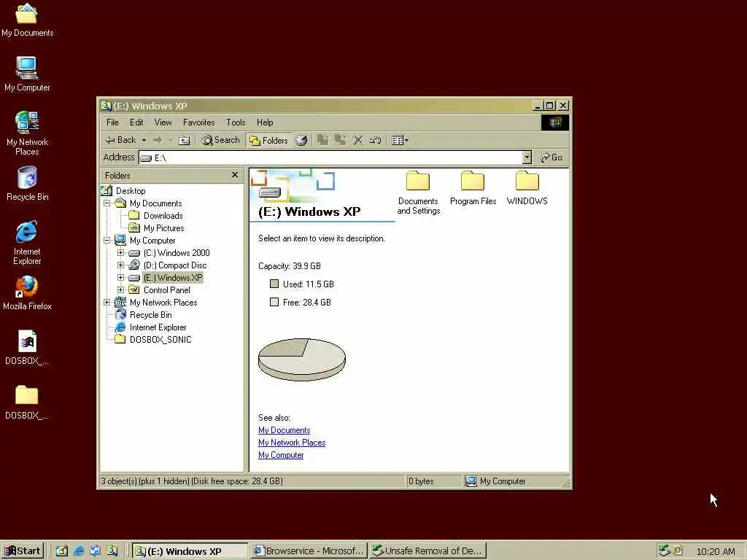Image resolution: width=747 pixels, height=560 pixels.
Task: Switch to Unsafe Removal of Device taskbar button
Action: tap(427, 551)
